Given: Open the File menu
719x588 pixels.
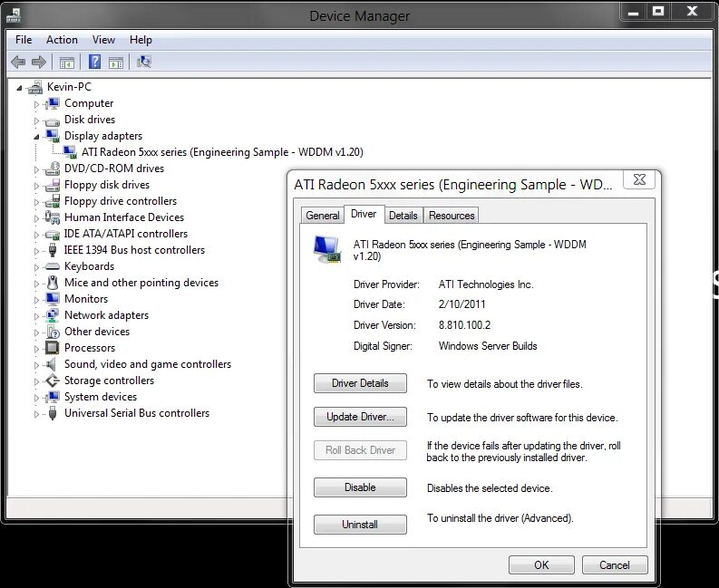Looking at the screenshot, I should click(x=24, y=40).
